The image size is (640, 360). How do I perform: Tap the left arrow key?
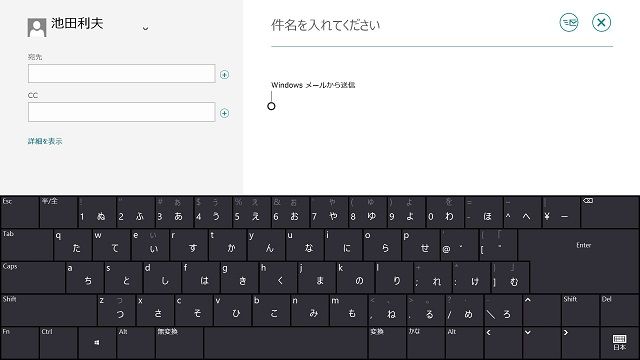tap(503, 343)
